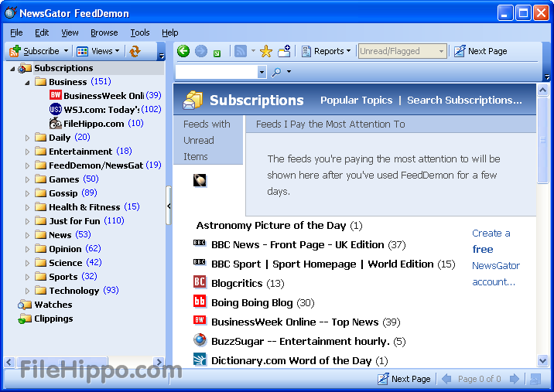This screenshot has height=392, width=554.
Task: Collapse the Business folder
Action: point(28,82)
